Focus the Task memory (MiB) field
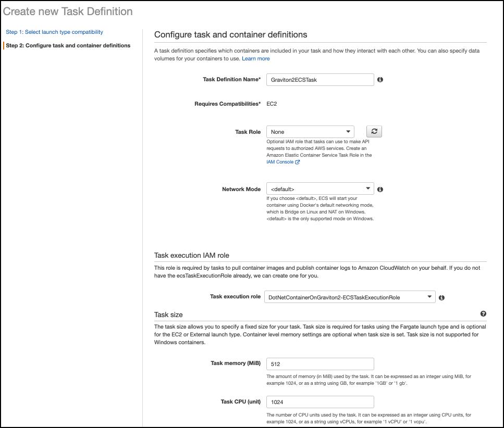Viewport: 504px width, 428px height. point(320,364)
